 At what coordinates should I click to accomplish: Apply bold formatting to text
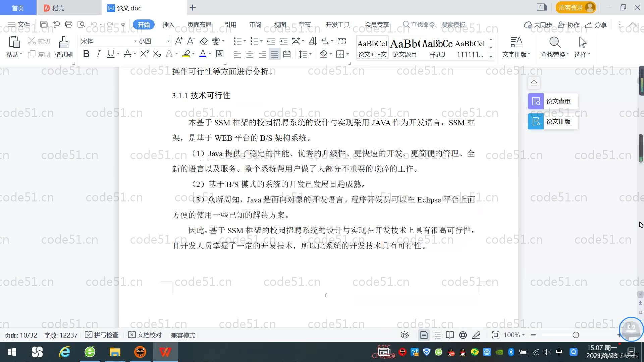(86, 54)
